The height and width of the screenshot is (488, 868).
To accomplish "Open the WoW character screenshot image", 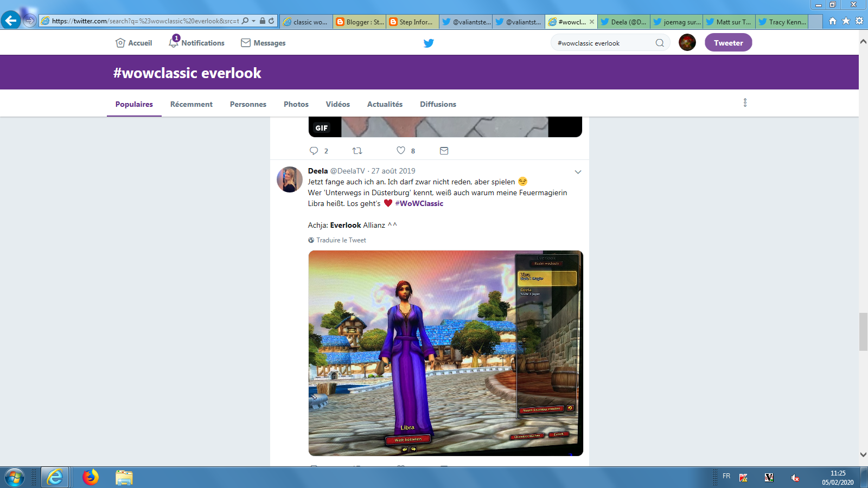I will pyautogui.click(x=445, y=353).
